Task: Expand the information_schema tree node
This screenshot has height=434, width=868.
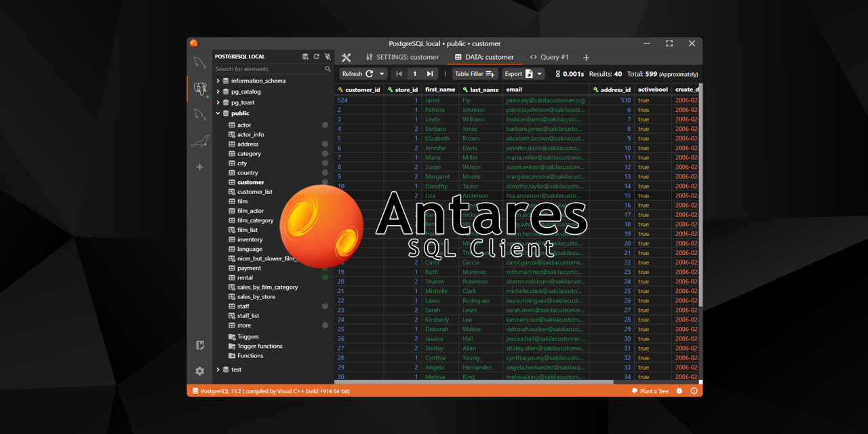Action: [218, 81]
